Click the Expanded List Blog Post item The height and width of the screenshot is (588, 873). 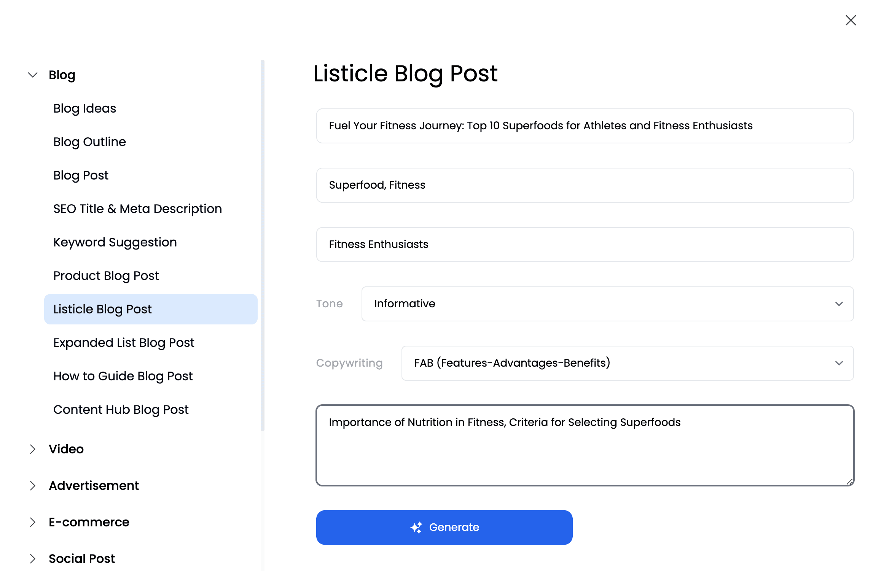pos(124,343)
